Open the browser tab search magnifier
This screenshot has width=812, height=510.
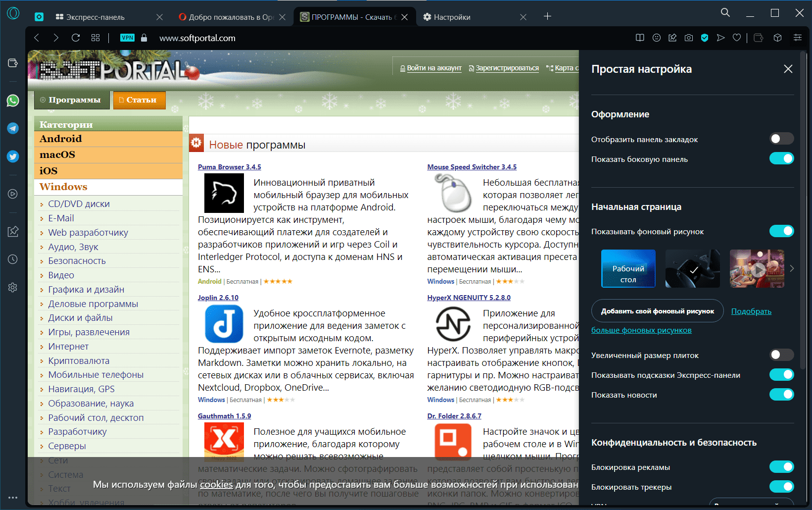point(725,12)
